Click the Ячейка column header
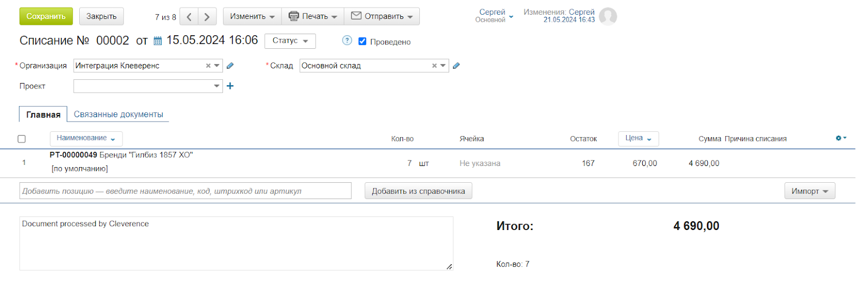Viewport: 868px width, 281px height. [x=471, y=139]
